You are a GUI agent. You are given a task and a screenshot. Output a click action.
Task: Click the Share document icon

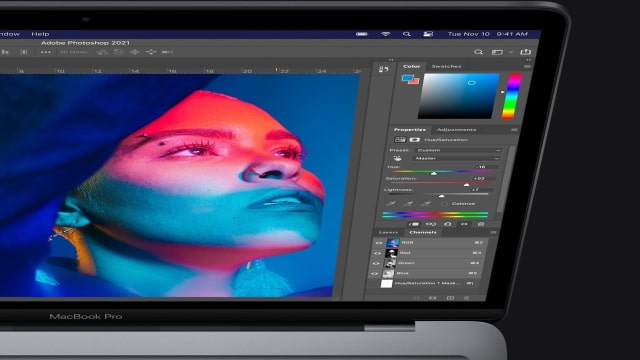525,52
